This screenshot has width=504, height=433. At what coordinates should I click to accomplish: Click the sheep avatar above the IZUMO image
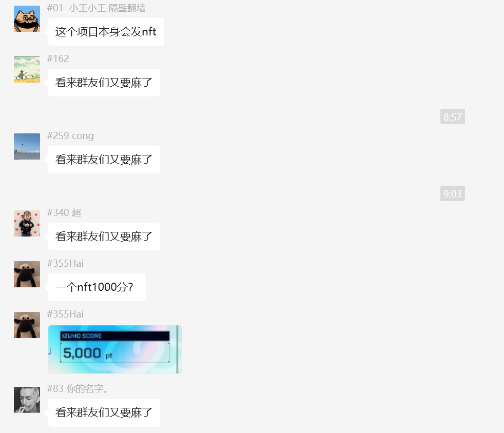pyautogui.click(x=27, y=325)
